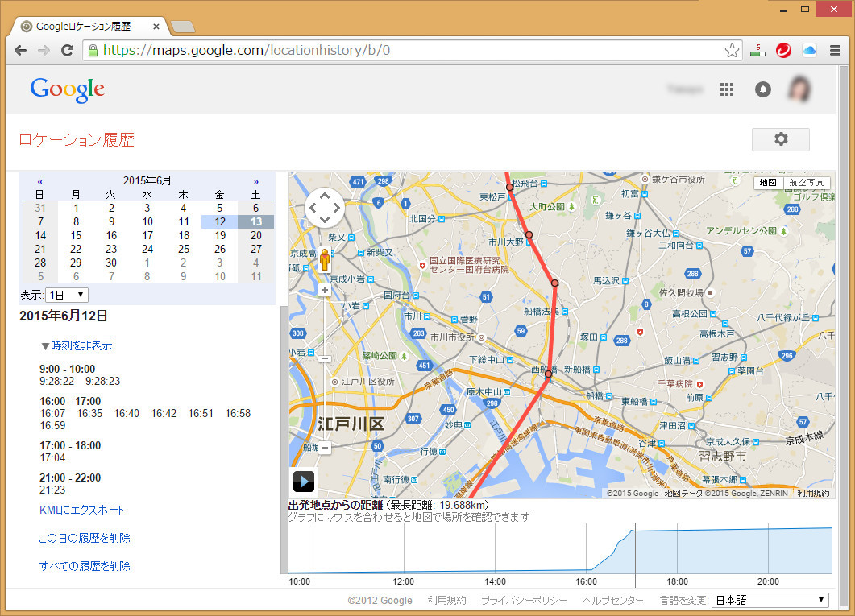Go to previous month in calendar

(39, 181)
